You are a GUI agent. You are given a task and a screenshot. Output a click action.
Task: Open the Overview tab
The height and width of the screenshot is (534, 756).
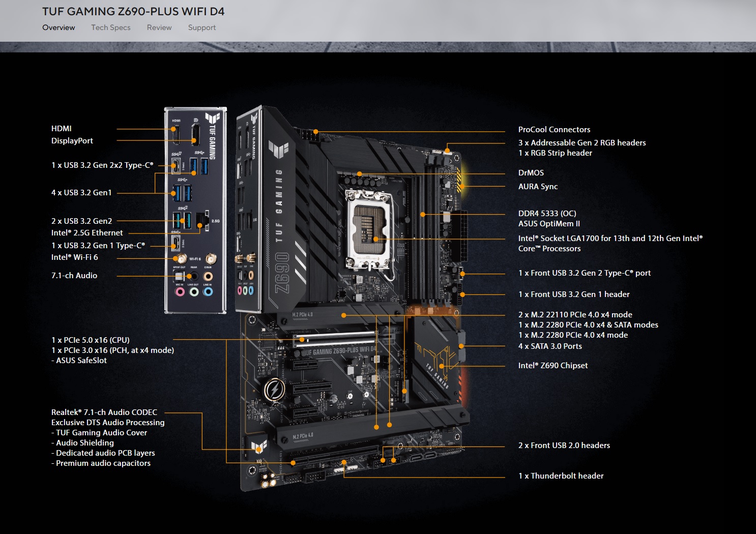point(59,27)
